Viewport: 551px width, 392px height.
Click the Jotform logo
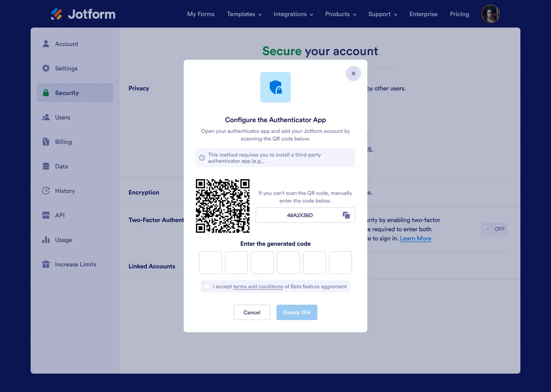coord(83,14)
